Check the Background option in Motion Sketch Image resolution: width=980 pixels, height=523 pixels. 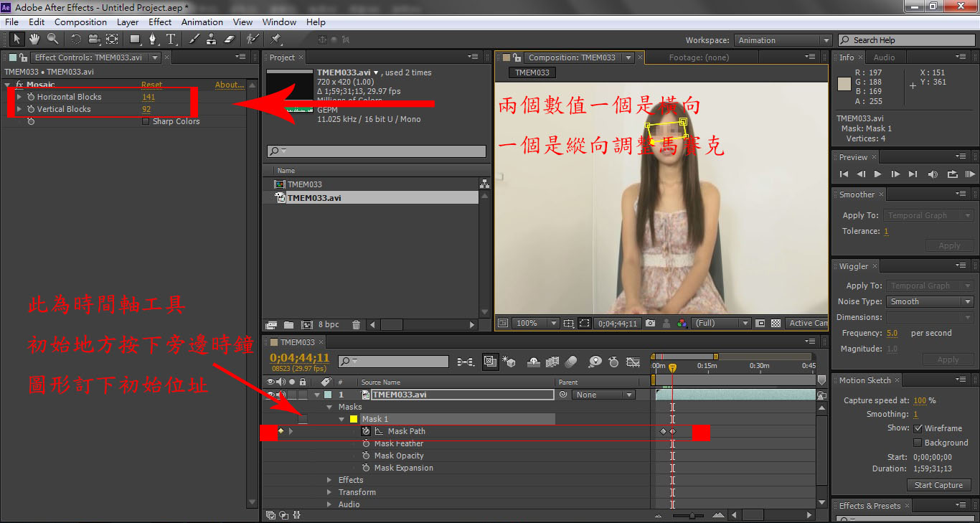[x=918, y=443]
